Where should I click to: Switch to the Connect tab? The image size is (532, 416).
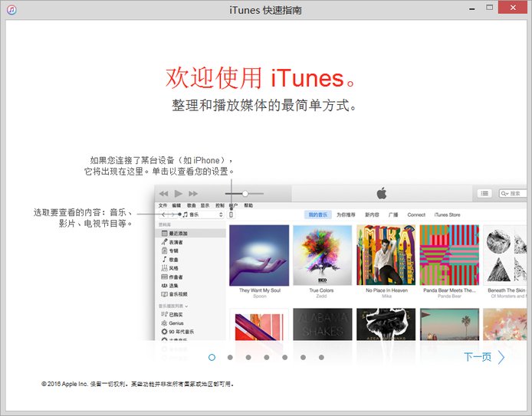click(416, 215)
